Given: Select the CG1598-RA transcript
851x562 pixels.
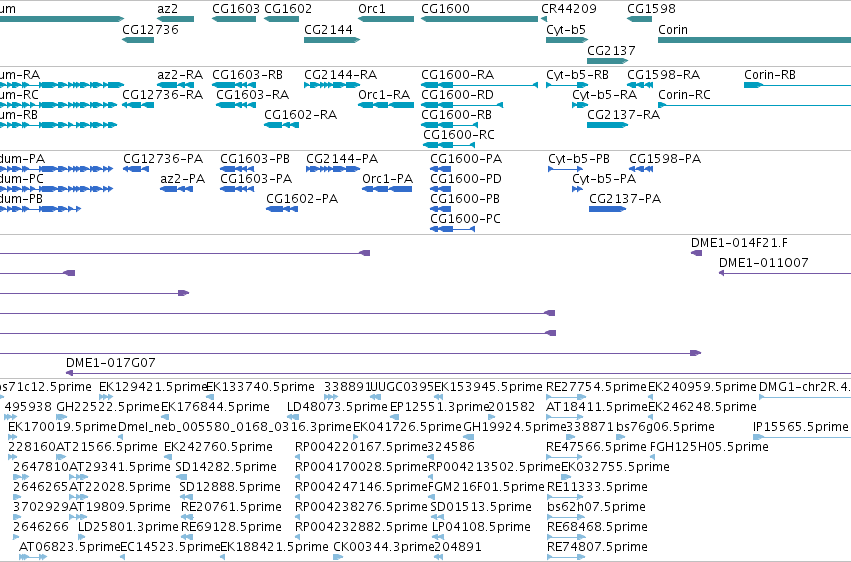Looking at the screenshot, I should click(639, 85).
